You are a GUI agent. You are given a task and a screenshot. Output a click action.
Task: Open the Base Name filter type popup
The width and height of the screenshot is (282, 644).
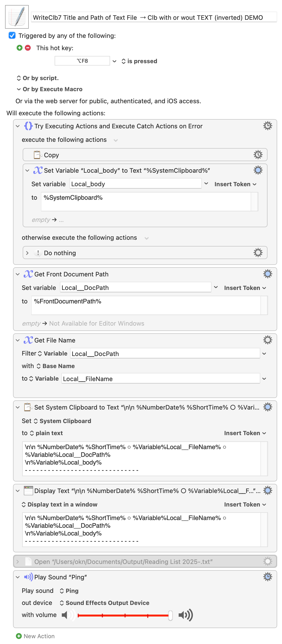pos(56,366)
